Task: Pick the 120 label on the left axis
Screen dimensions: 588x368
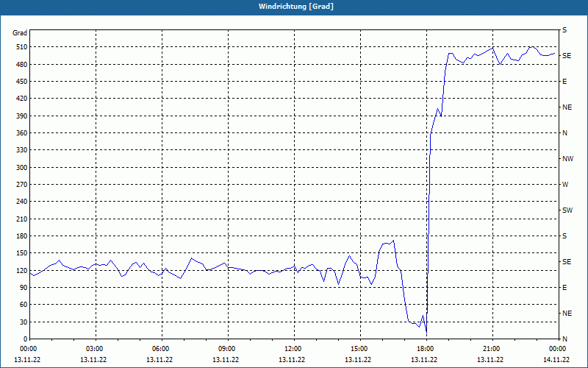Action: point(22,270)
